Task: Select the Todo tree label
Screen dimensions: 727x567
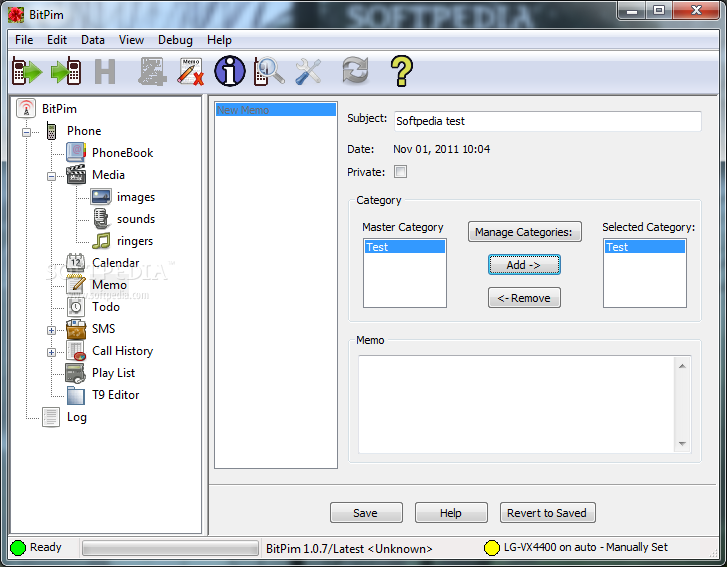Action: (x=106, y=307)
